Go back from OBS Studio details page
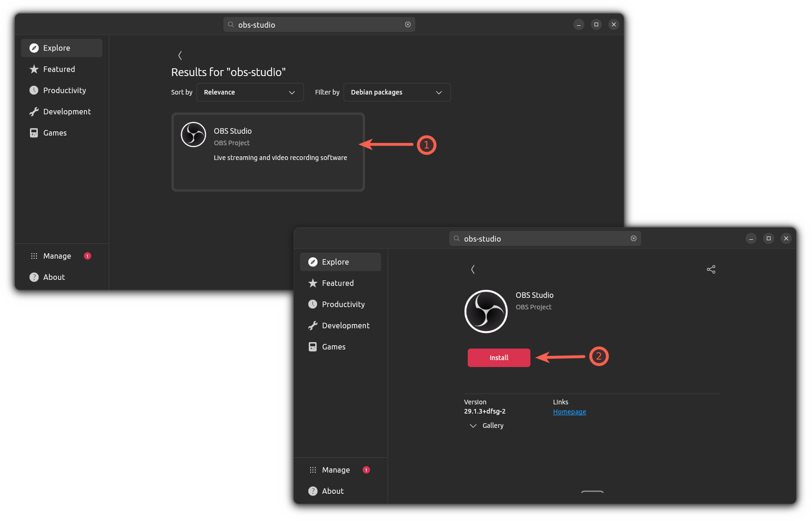The width and height of the screenshot is (812, 521). (x=473, y=269)
